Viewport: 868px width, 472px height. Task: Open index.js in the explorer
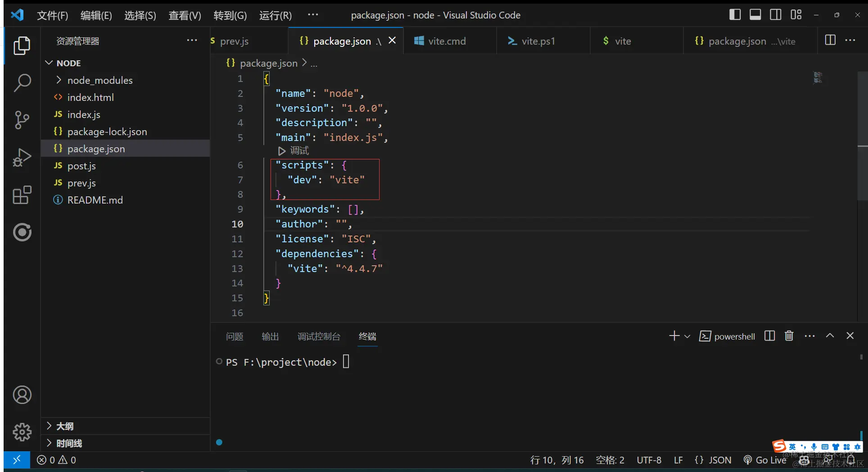[x=126, y=114]
